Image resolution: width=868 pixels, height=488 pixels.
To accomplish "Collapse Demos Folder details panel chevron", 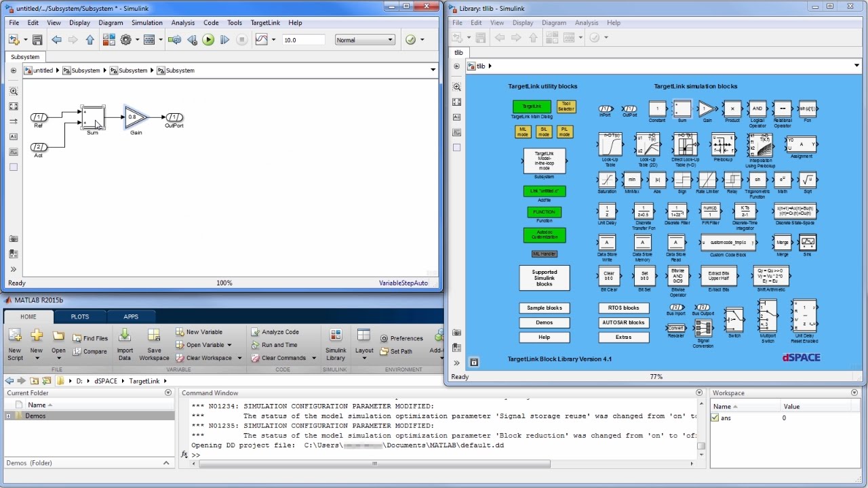I will tap(166, 463).
